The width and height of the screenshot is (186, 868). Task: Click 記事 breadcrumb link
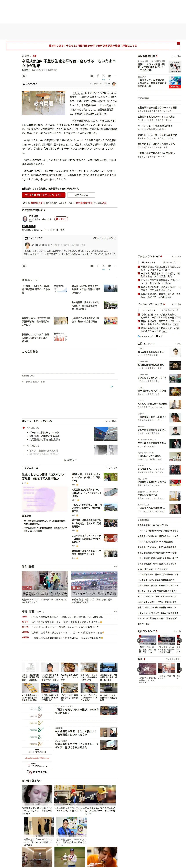[34, 56]
